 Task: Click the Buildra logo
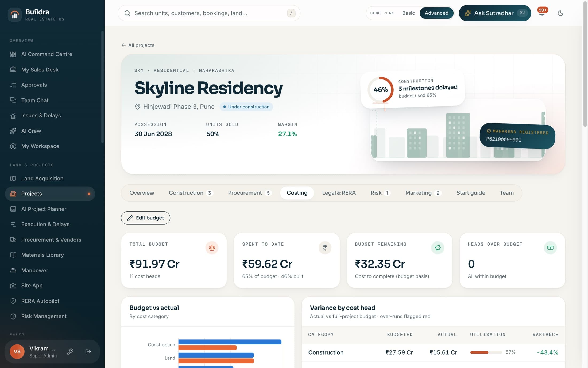[x=15, y=14]
